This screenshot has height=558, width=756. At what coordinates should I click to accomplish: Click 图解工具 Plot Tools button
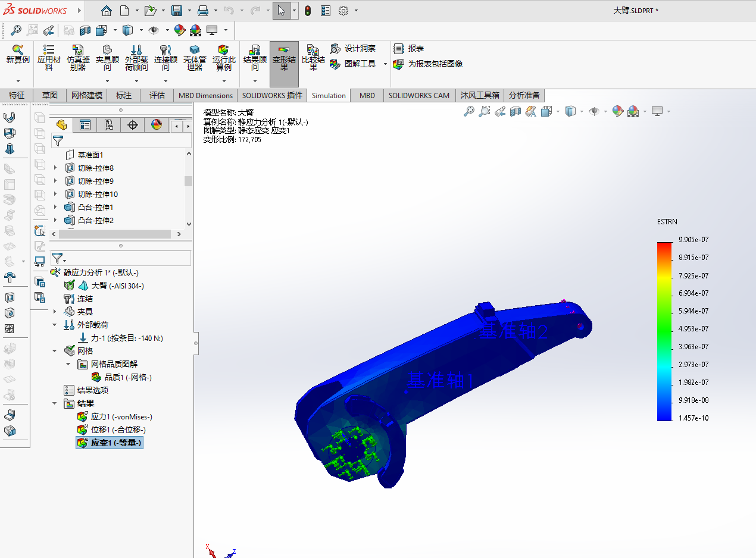[353, 64]
